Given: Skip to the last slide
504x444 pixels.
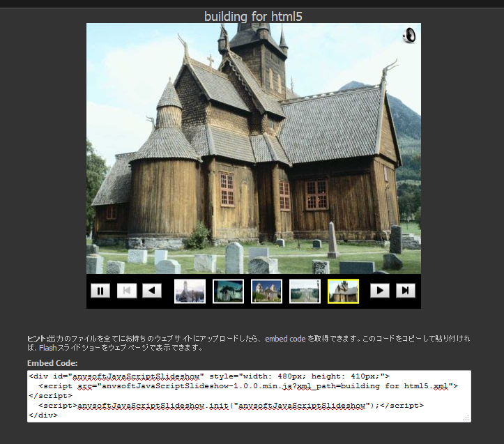Looking at the screenshot, I should pos(405,291).
